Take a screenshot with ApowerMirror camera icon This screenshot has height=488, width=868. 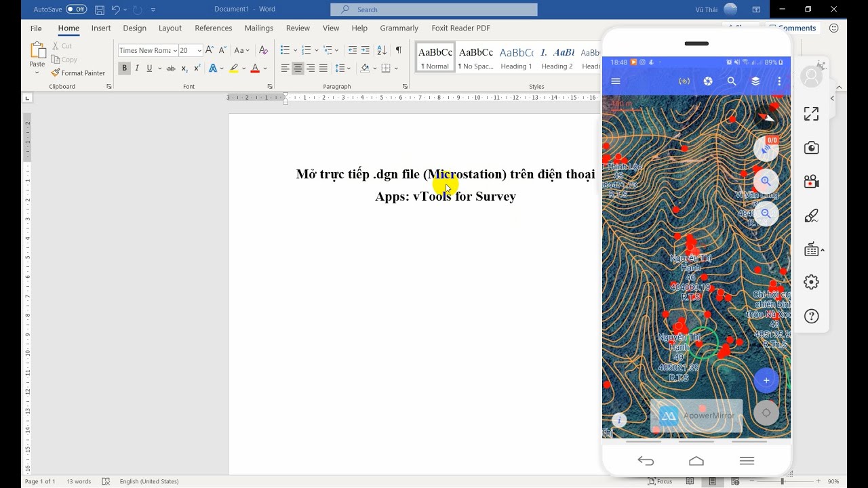coord(811,147)
